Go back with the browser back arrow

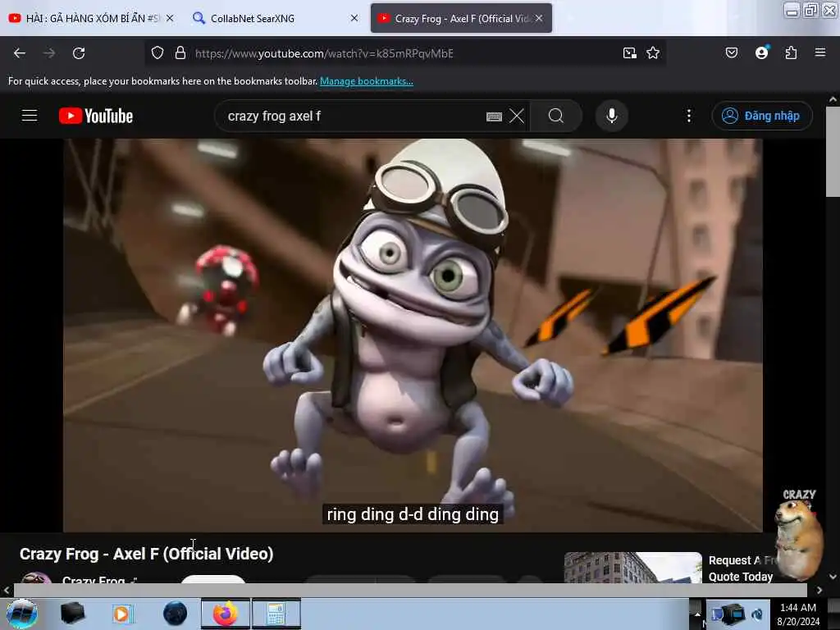20,53
